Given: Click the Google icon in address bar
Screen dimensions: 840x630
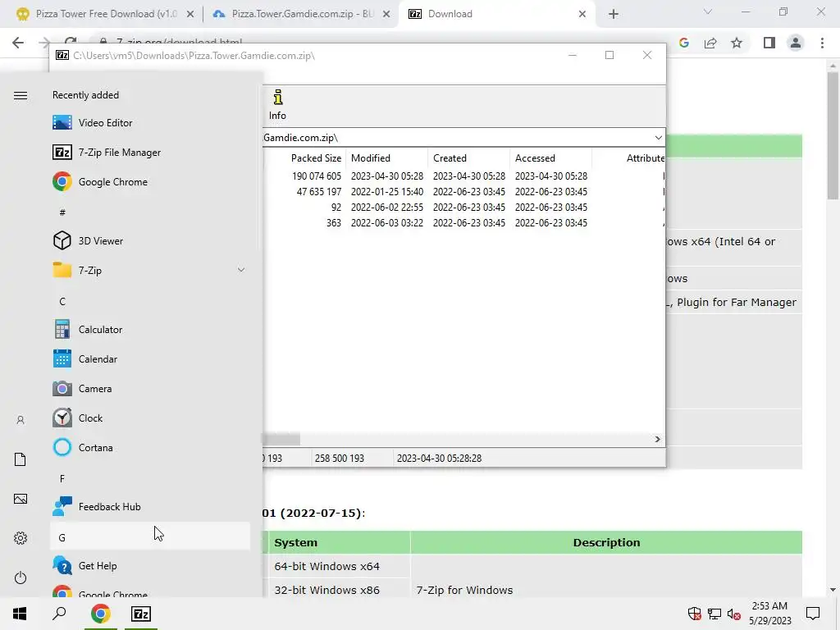Looking at the screenshot, I should tap(683, 43).
